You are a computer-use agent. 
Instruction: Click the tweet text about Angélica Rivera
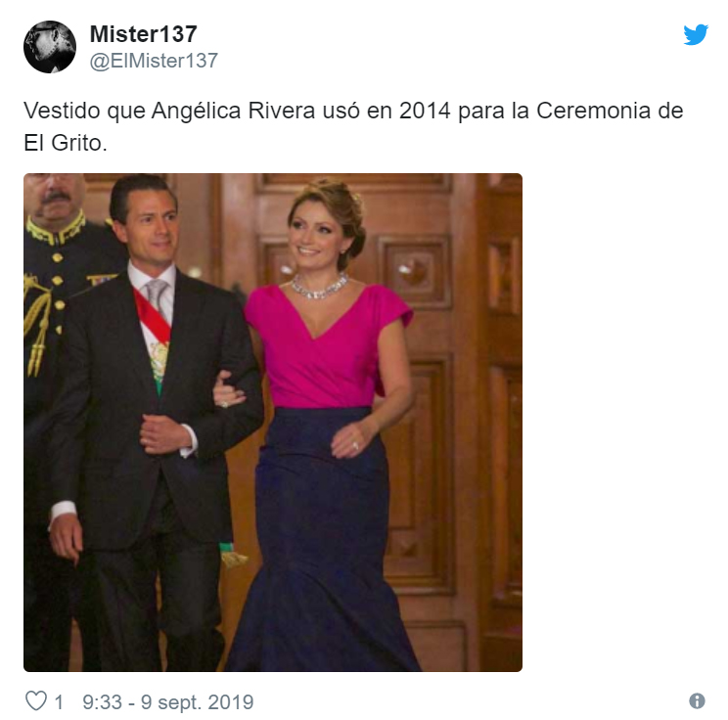(x=353, y=126)
